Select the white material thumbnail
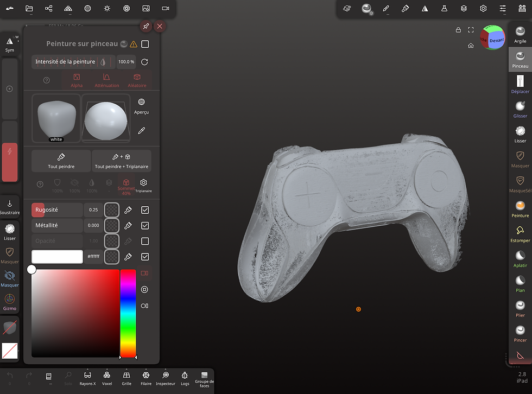Screen dimensions: 532x394 [56, 118]
